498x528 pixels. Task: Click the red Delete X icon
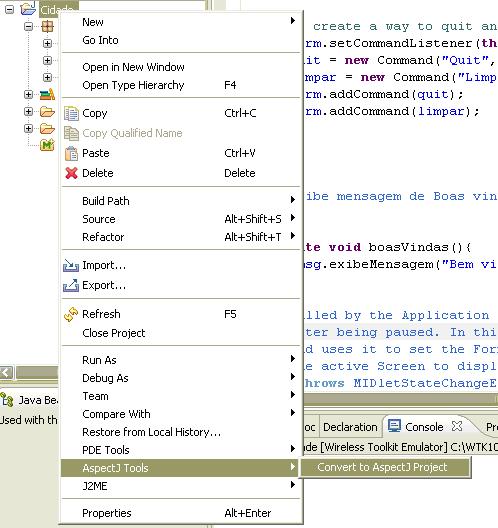[71, 173]
